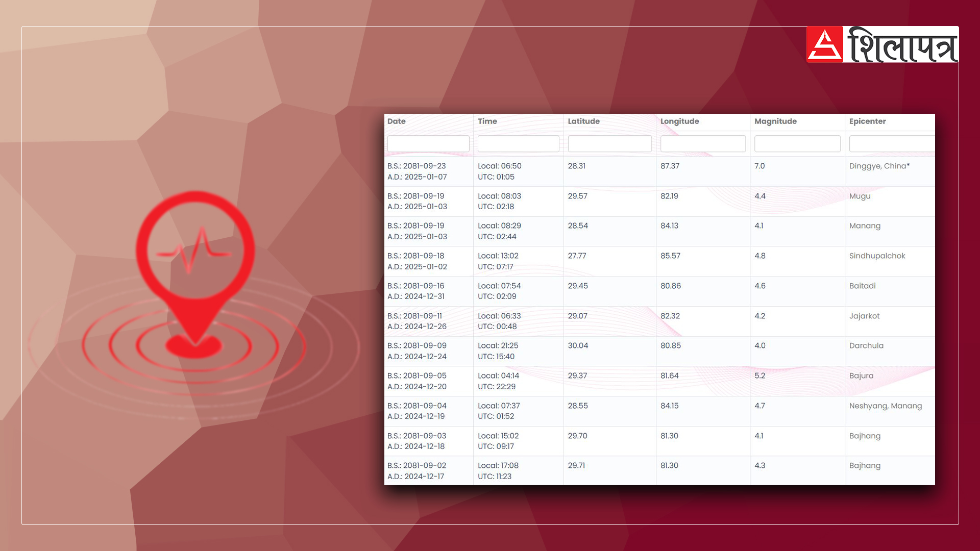Select magnitude value 7.0
The width and height of the screenshot is (980, 551).
tap(759, 166)
